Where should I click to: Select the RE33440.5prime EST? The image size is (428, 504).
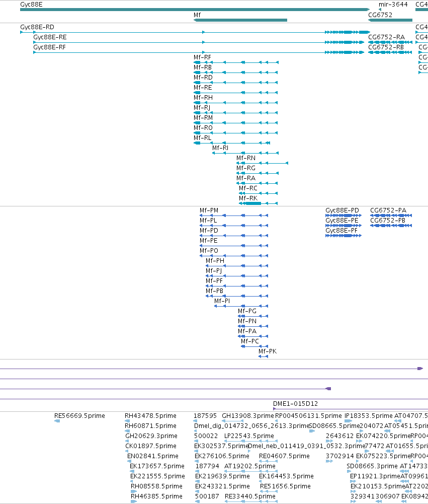(251, 502)
